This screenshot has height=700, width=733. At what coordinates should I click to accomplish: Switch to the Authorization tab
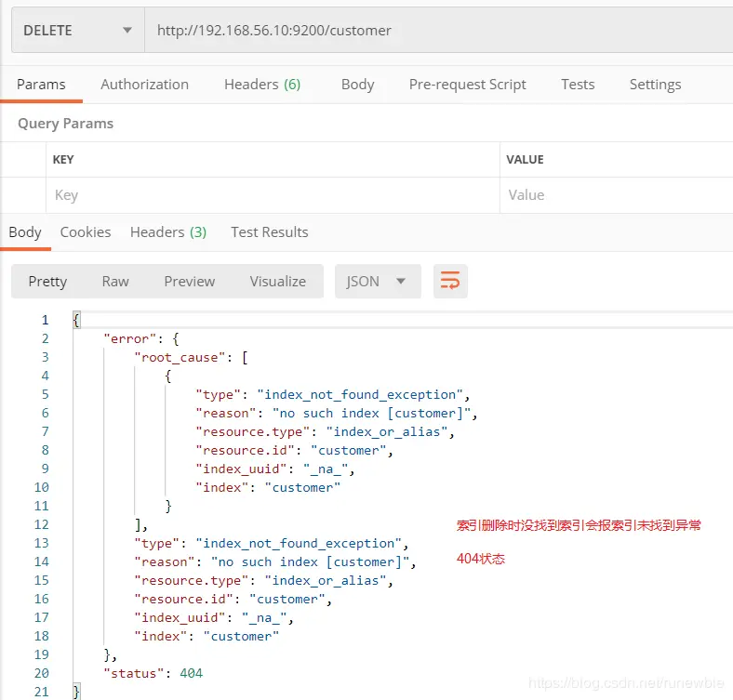pyautogui.click(x=144, y=85)
